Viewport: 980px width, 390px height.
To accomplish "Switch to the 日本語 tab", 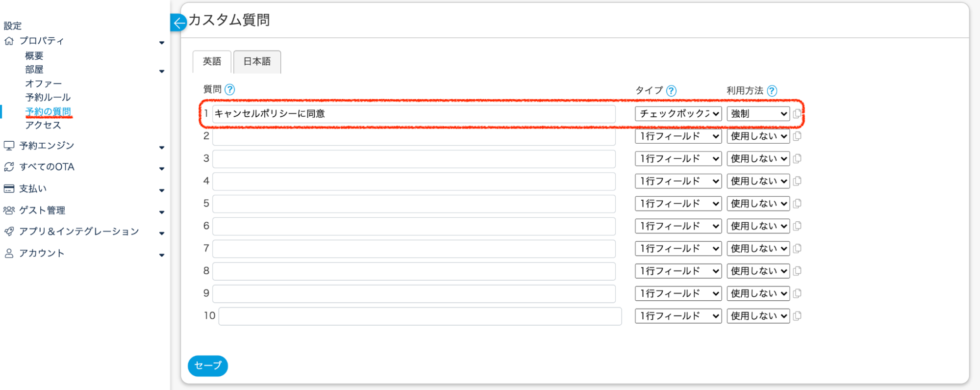I will (x=257, y=62).
